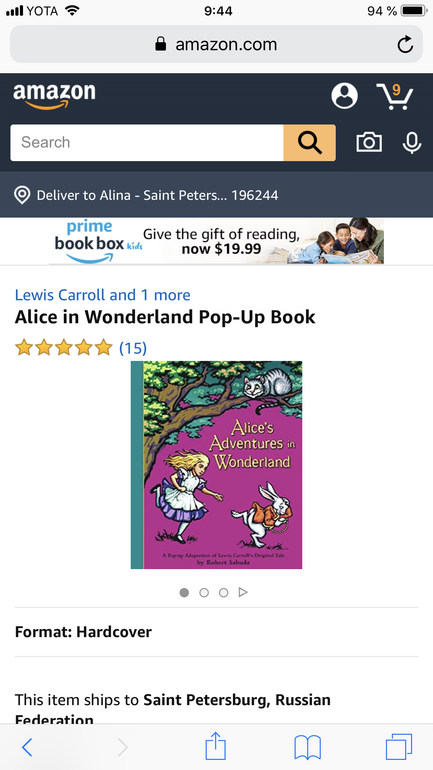Screen dimensions: 433x770
Task: Go back with the Safari back arrow
Action: click(x=27, y=747)
